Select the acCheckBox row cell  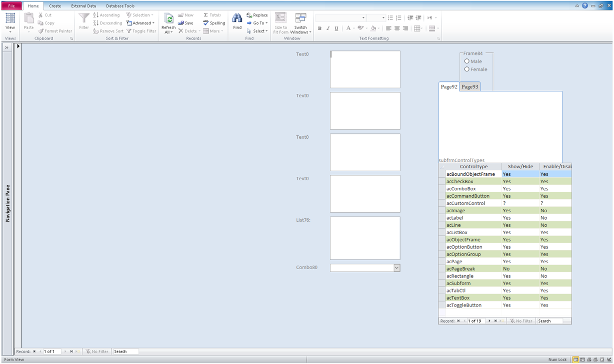coord(473,182)
